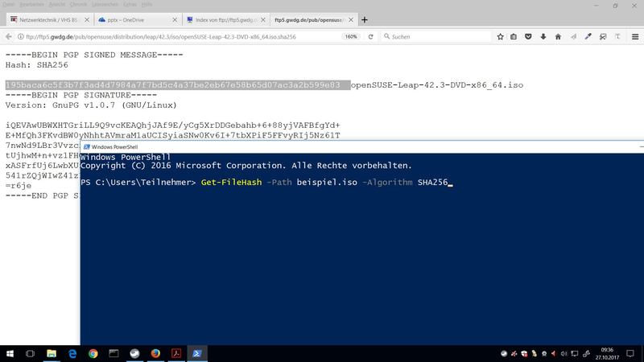Open the Datei menu in Firefox
This screenshot has width=644, height=362.
tap(9, 5)
